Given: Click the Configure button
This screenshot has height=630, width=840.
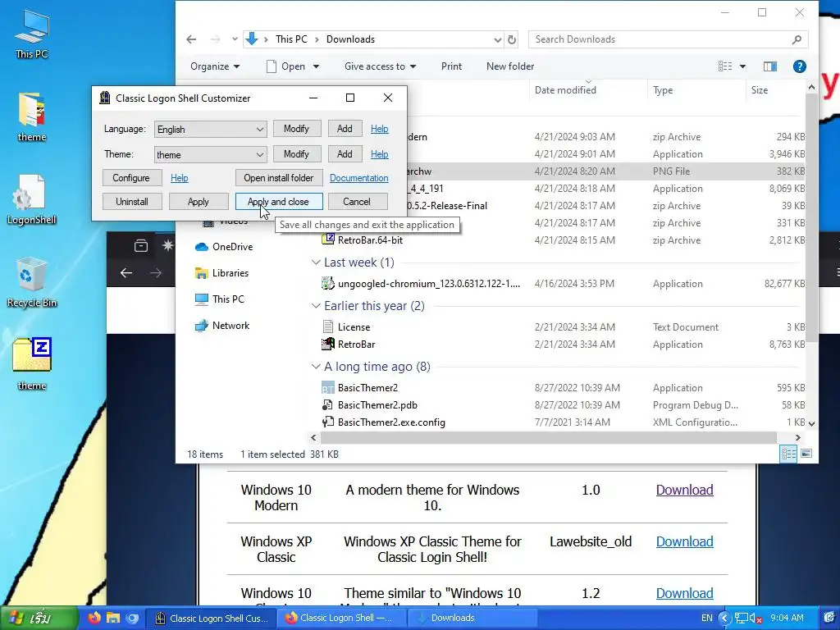Looking at the screenshot, I should [x=131, y=178].
